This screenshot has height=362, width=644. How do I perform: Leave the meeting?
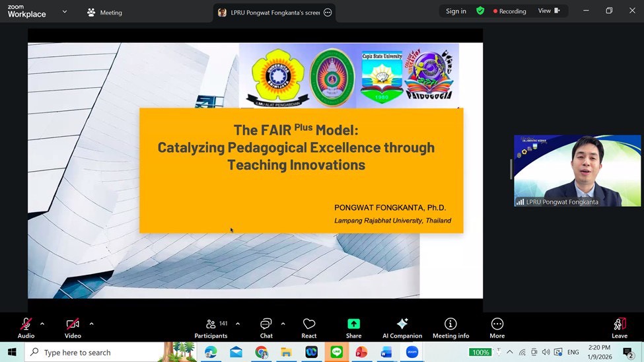click(619, 327)
